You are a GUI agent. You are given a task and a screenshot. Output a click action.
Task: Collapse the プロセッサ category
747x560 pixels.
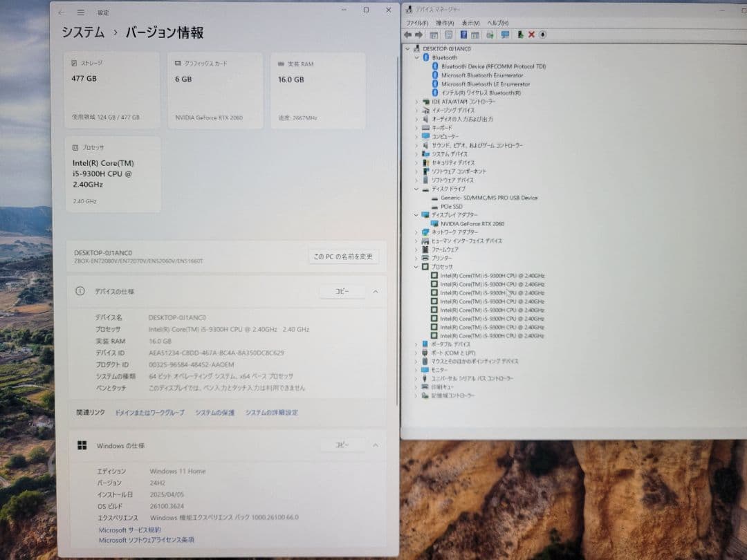[416, 266]
